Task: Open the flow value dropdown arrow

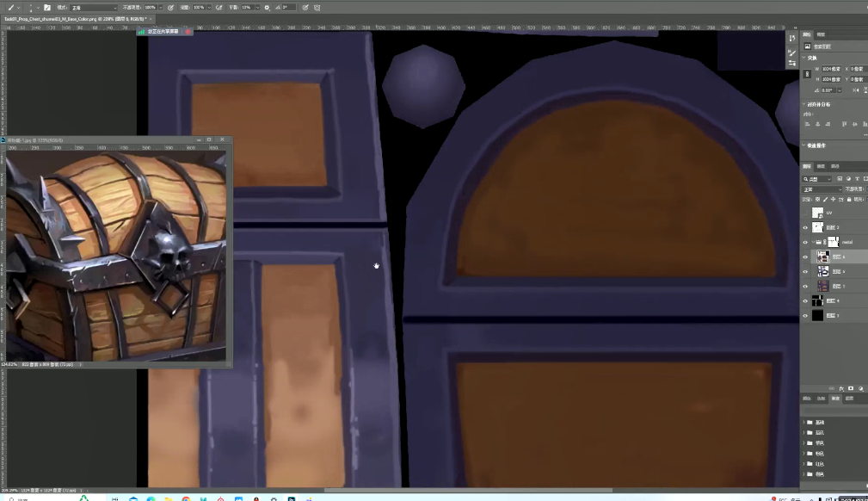Action: click(209, 8)
